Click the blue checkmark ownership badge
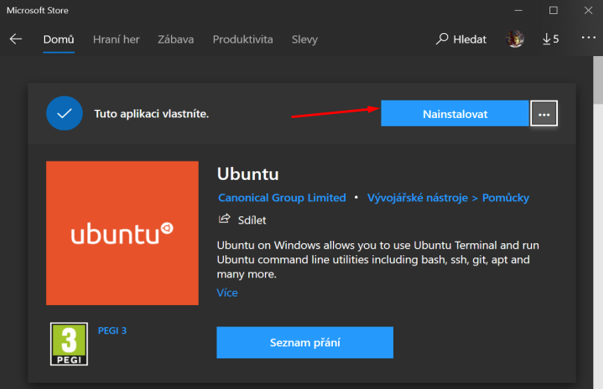Screen dimensions: 603x389 click(x=64, y=113)
